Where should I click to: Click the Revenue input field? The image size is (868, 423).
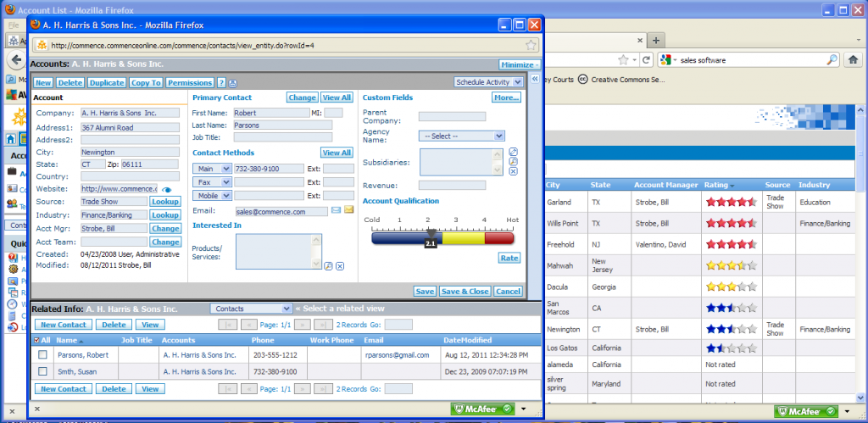[452, 186]
